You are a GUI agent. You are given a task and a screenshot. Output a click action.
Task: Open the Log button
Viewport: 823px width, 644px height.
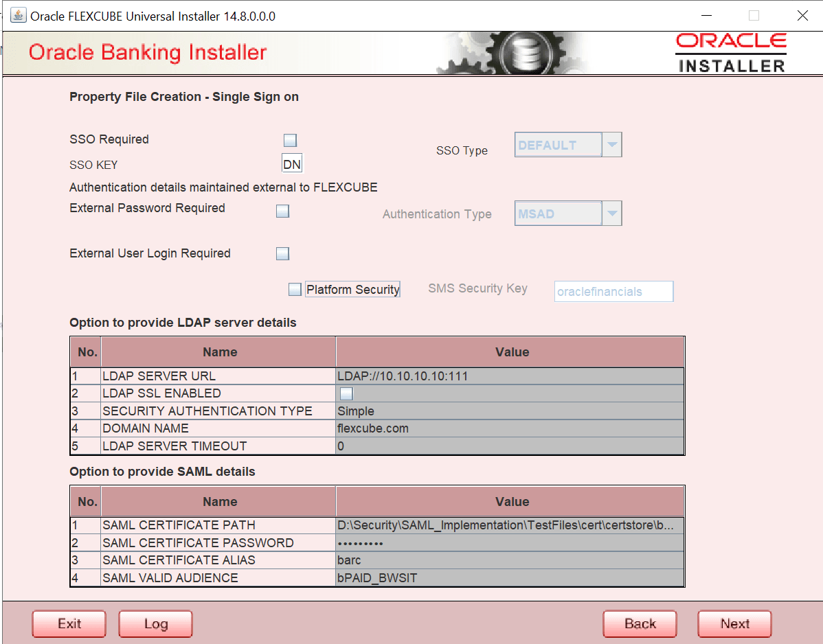point(156,623)
